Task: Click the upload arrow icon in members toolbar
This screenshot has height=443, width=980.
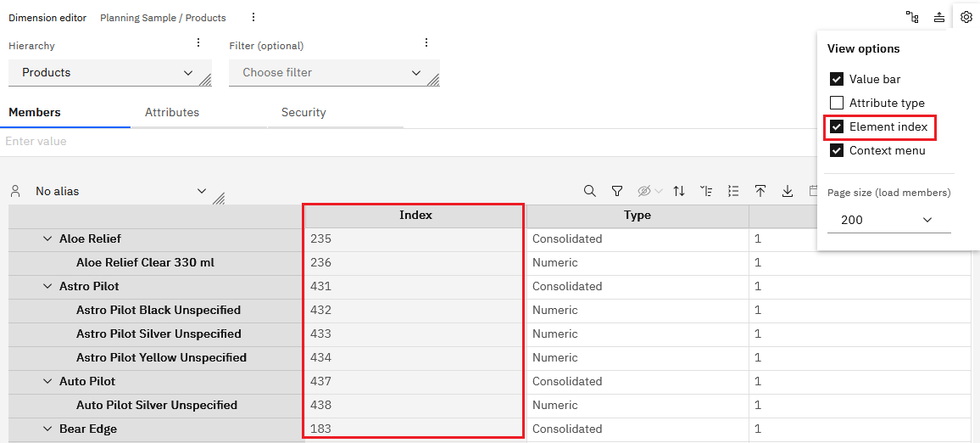Action: point(760,191)
